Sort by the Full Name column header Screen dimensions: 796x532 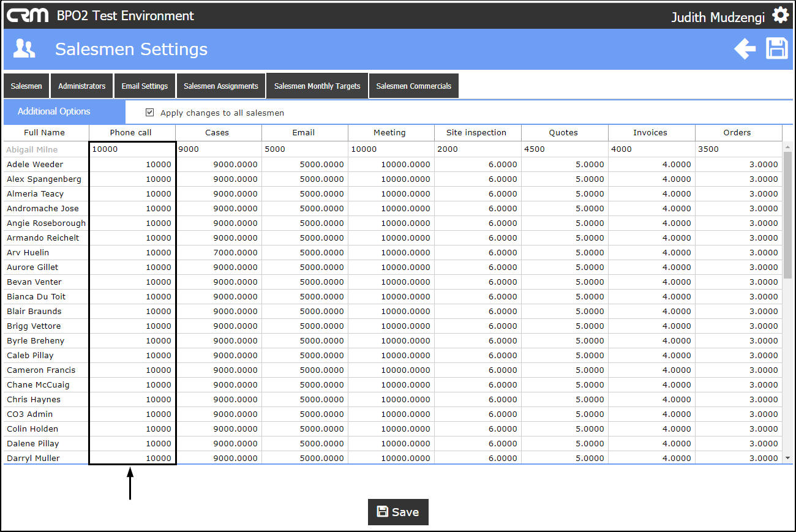[x=45, y=133]
